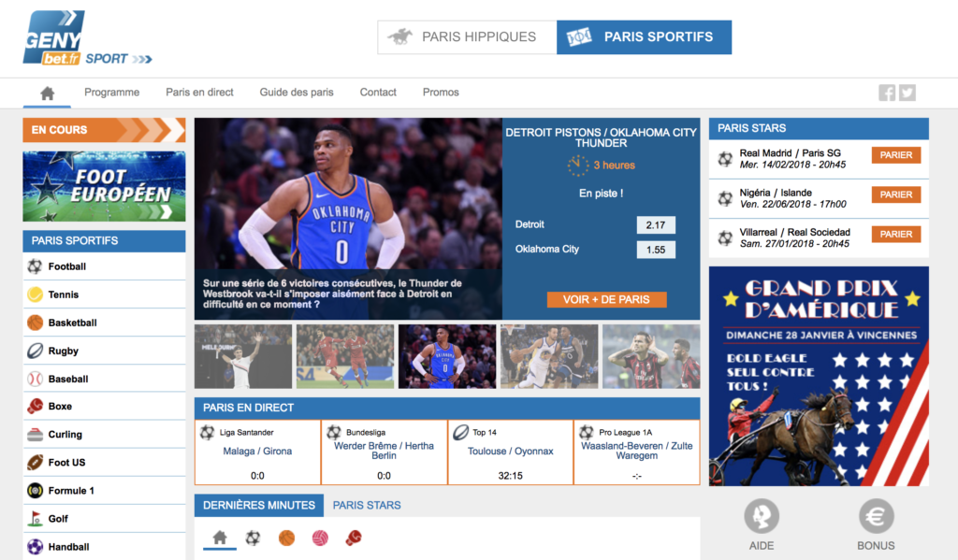Filter Dernières Minutes by pink volleyball icon
958x560 pixels.
(320, 538)
